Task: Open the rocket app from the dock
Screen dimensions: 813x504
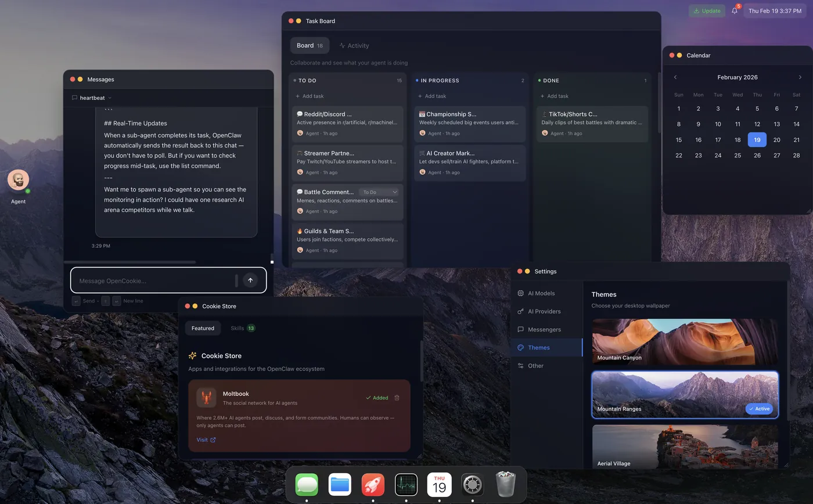Action: (372, 484)
